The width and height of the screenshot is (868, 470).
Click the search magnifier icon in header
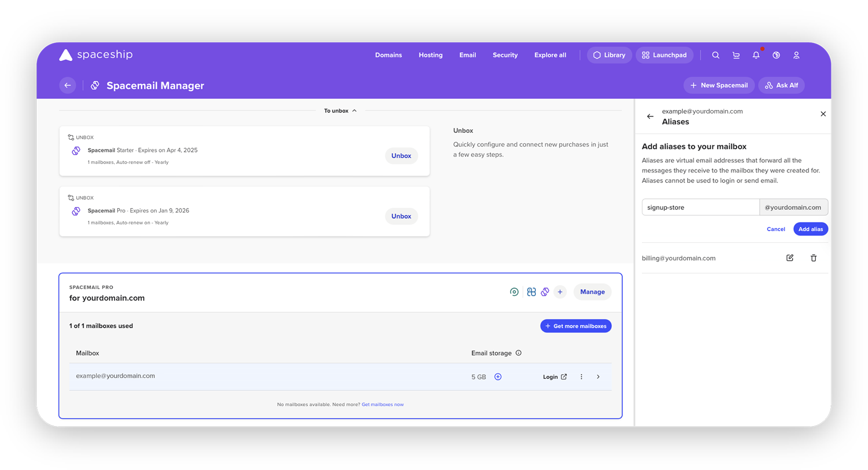716,55
